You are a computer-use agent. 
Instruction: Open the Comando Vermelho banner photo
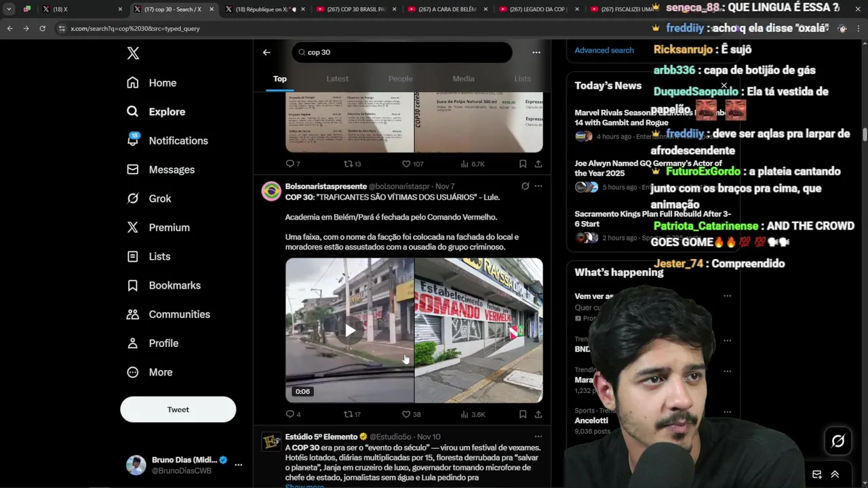click(479, 330)
